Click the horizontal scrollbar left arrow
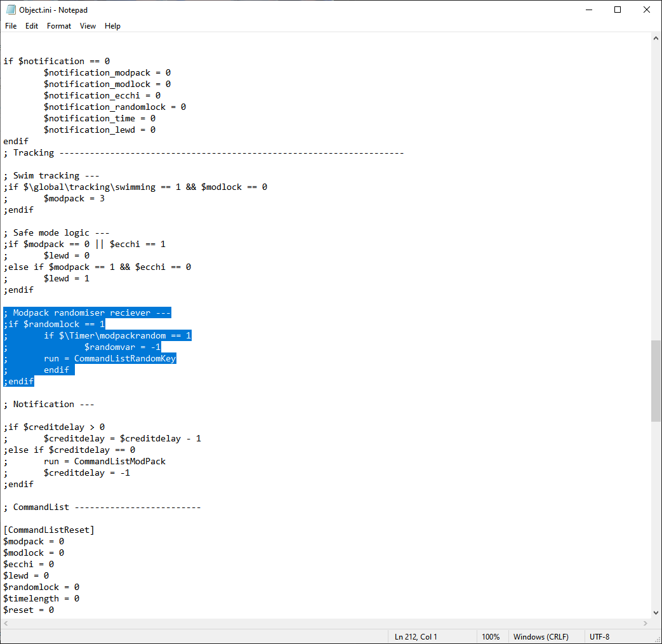 (6, 623)
